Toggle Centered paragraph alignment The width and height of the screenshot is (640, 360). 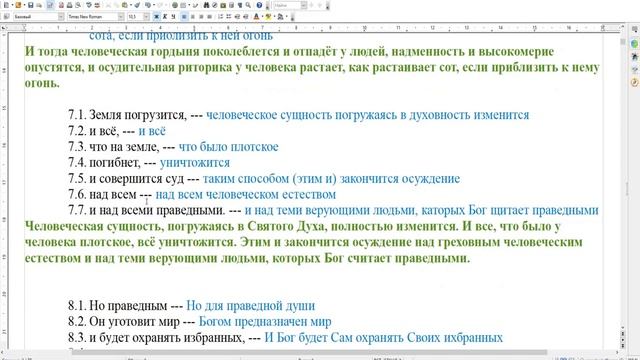193,16
